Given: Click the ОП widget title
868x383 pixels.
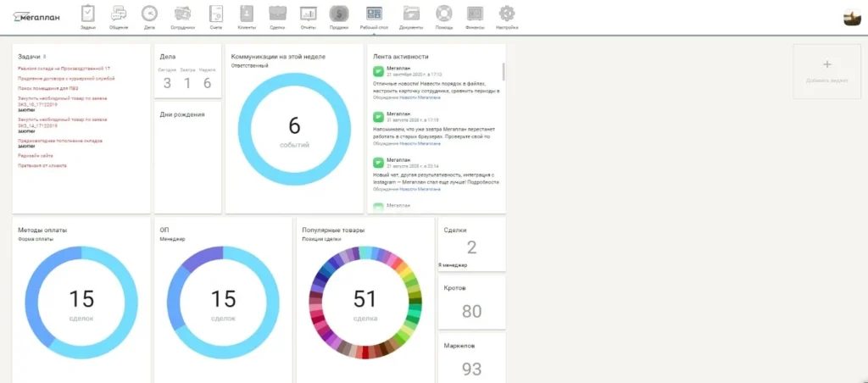Looking at the screenshot, I should click(164, 230).
